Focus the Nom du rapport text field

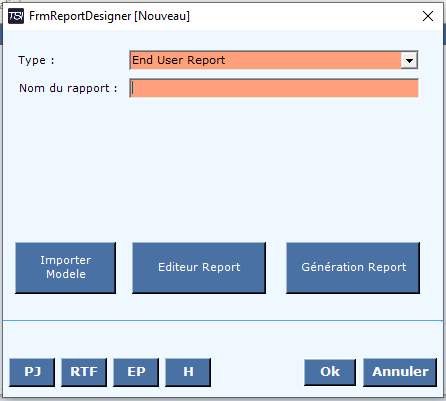click(274, 88)
